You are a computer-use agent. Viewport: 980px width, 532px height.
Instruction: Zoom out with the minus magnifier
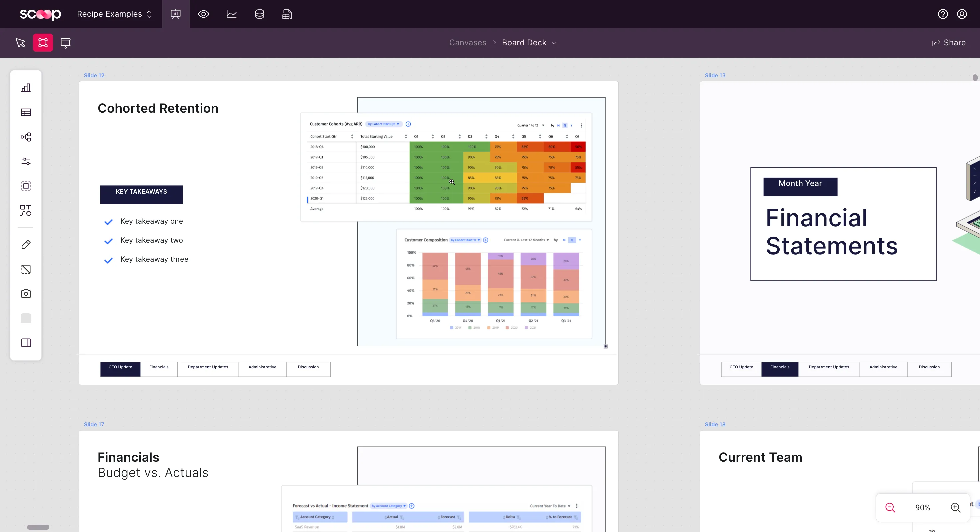point(890,507)
